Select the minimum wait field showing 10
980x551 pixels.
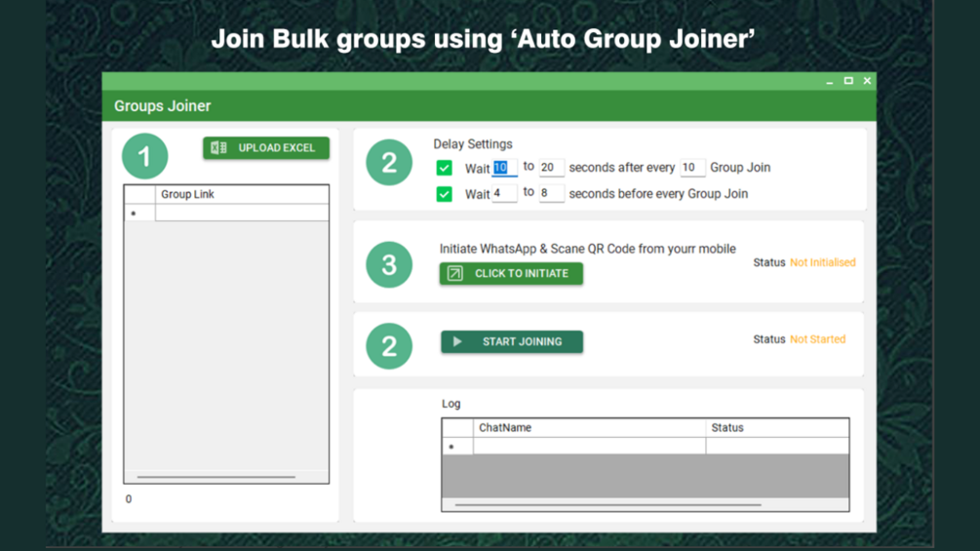pos(504,168)
